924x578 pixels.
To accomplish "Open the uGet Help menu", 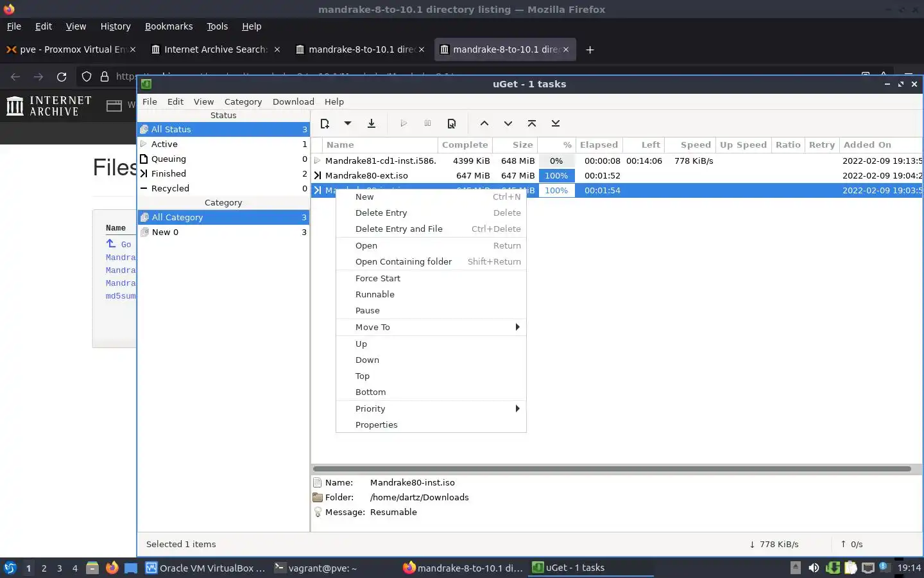I will coord(334,101).
